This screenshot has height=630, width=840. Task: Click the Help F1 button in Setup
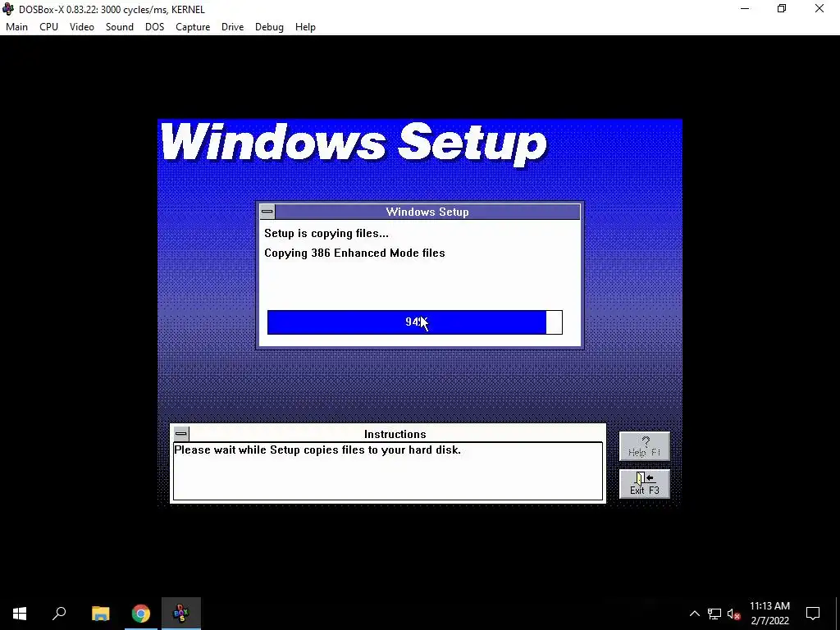point(645,446)
